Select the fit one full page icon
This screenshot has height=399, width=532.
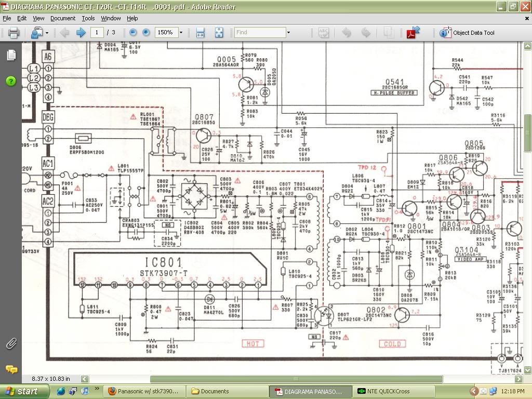[x=219, y=33]
